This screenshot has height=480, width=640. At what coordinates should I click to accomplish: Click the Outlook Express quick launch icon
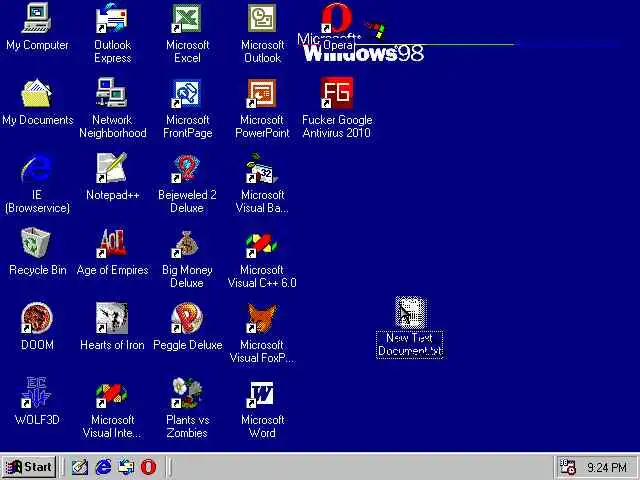(126, 467)
